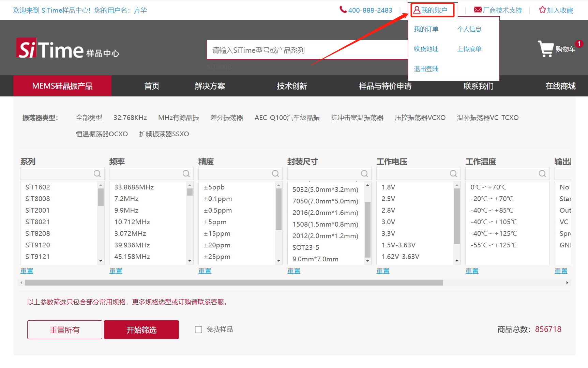Click the 工作电压 list scrollbar thumb
The image size is (588, 368).
pos(457,216)
